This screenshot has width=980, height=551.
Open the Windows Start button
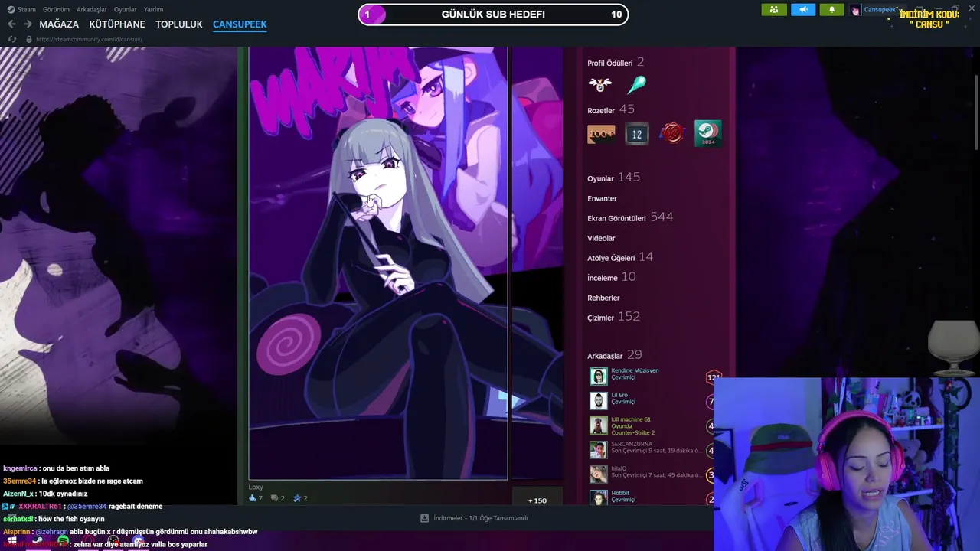tap(11, 542)
